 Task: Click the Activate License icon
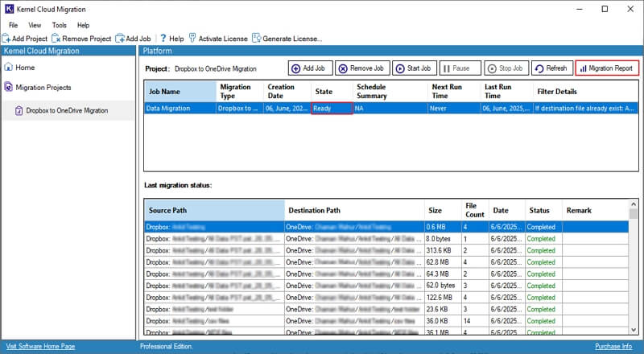tap(192, 38)
